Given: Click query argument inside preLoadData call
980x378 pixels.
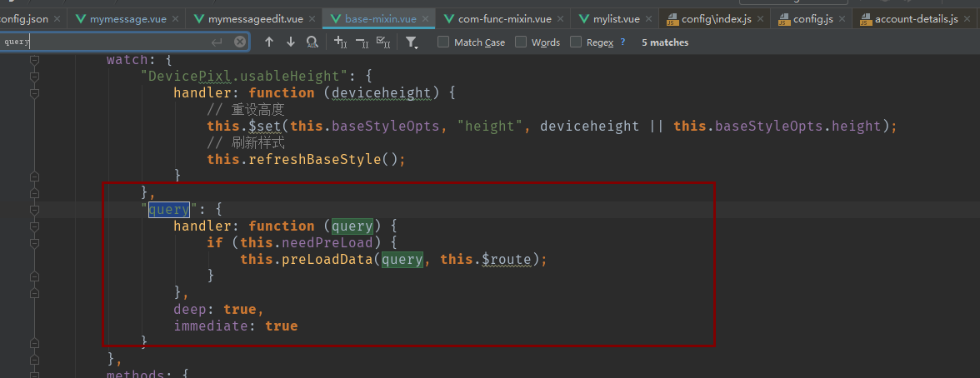Looking at the screenshot, I should point(402,259).
